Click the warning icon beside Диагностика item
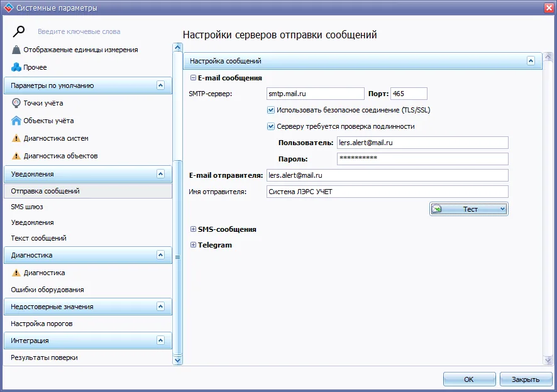Screen dimensions: 557x392 [x=16, y=273]
